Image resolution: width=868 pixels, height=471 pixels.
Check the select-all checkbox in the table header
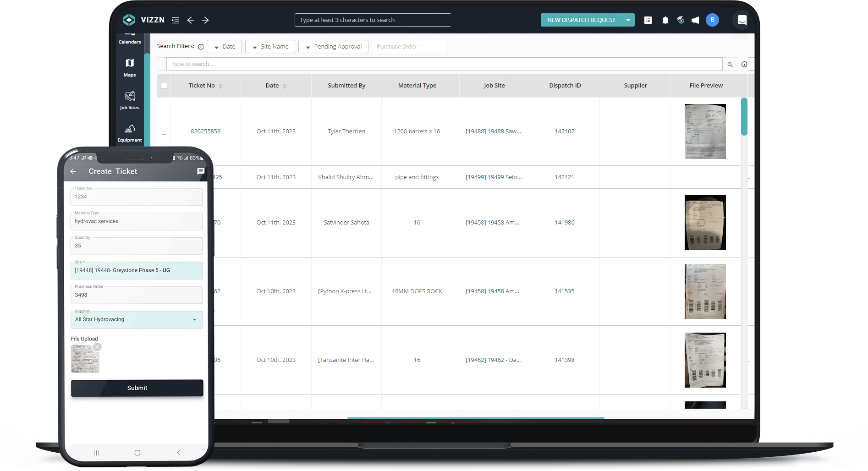(x=164, y=85)
